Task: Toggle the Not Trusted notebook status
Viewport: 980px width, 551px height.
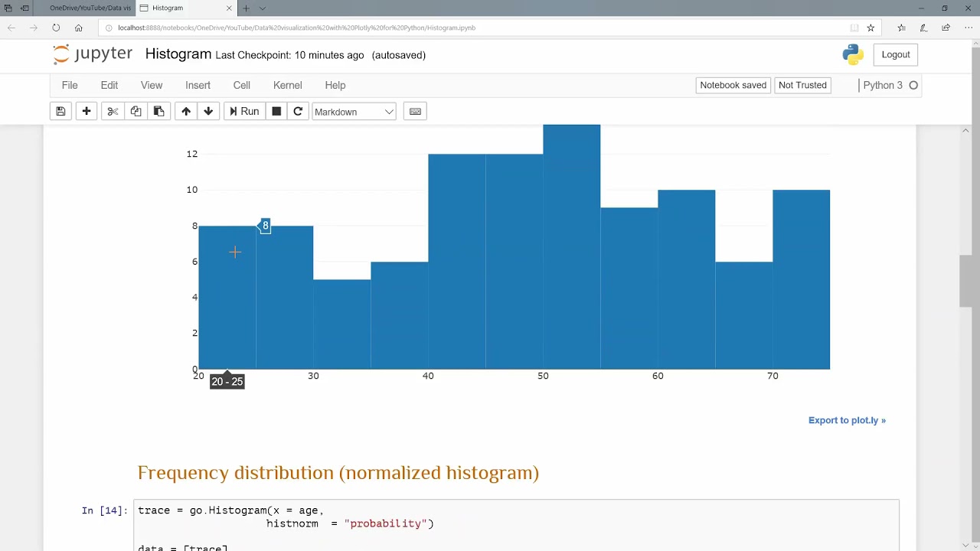Action: (x=802, y=85)
